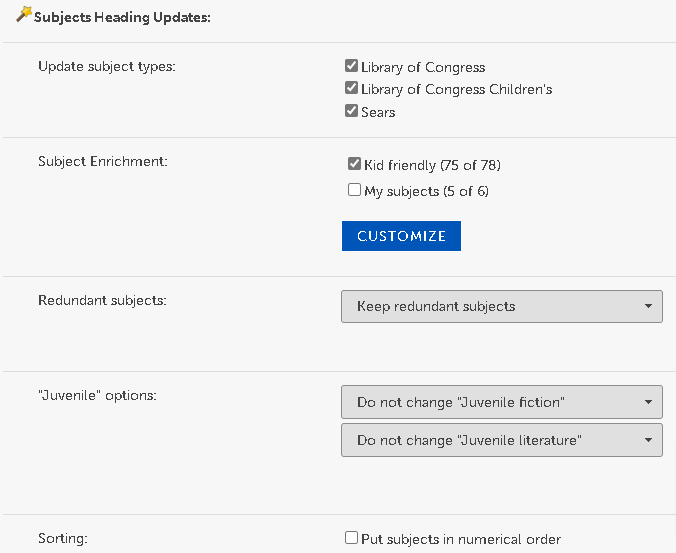Expand the Do not change "Juvenile fiction" dropdown
Image resolution: width=676 pixels, height=553 pixels.
click(501, 402)
